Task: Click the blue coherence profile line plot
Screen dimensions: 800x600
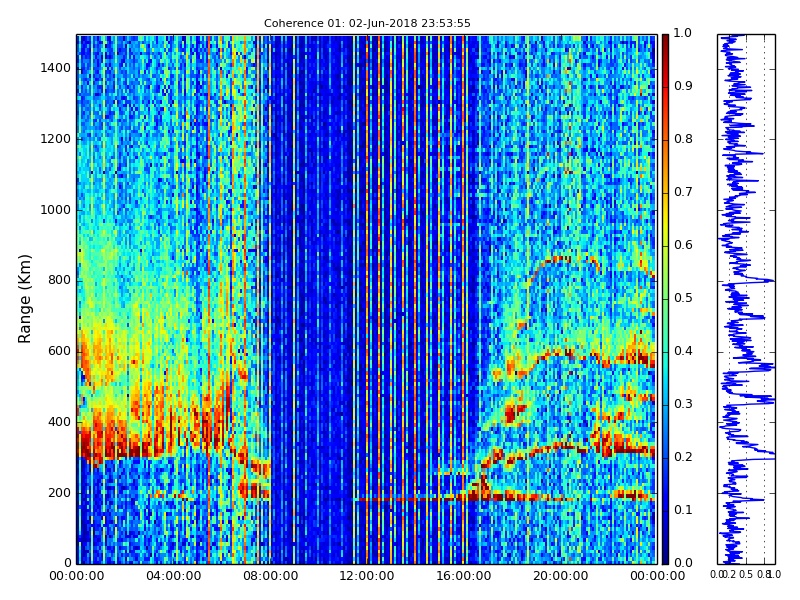Action: coord(746,299)
